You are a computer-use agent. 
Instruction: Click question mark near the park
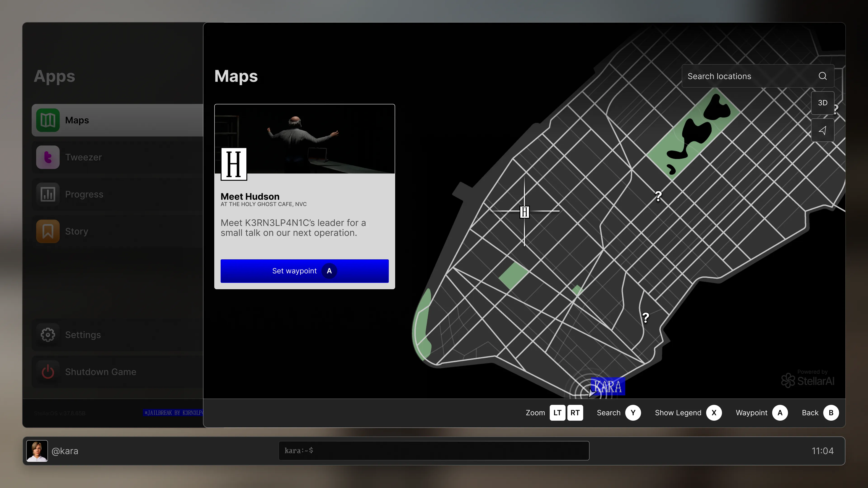click(x=658, y=196)
